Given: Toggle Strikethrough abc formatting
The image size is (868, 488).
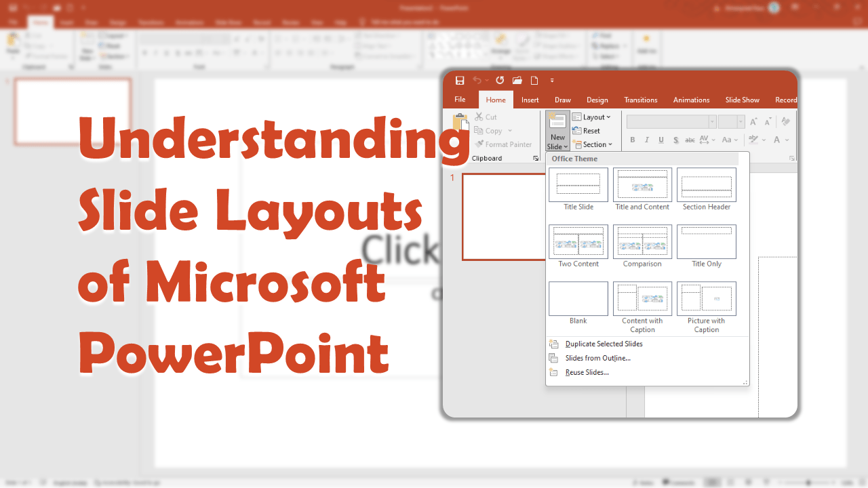Looking at the screenshot, I should coord(690,140).
